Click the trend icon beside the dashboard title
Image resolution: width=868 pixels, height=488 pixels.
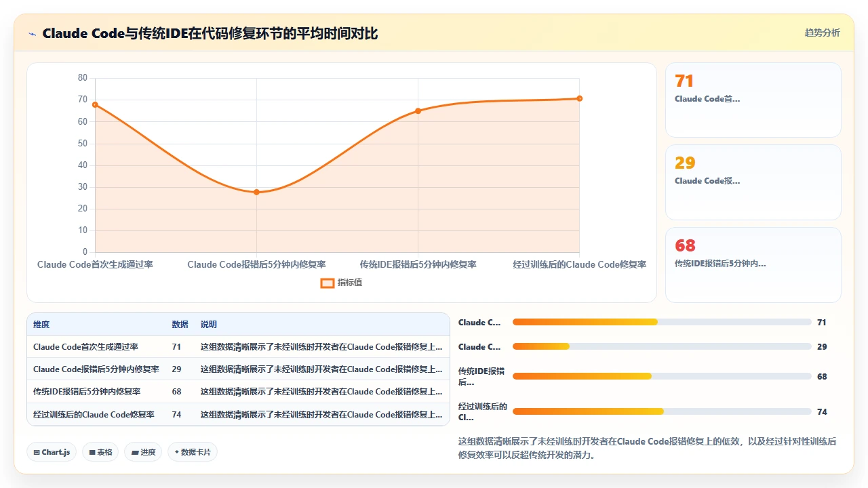click(32, 33)
